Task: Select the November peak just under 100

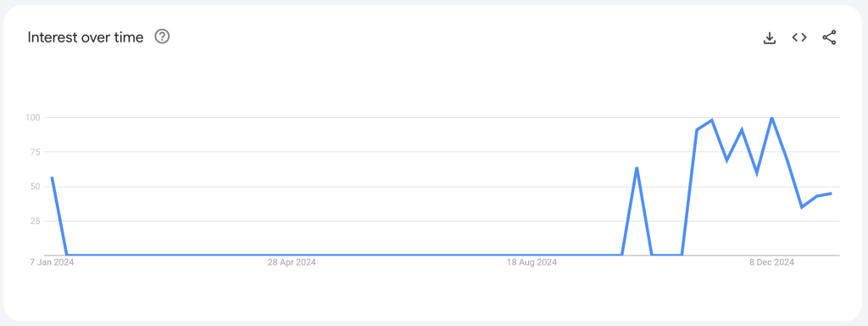Action: 712,120
